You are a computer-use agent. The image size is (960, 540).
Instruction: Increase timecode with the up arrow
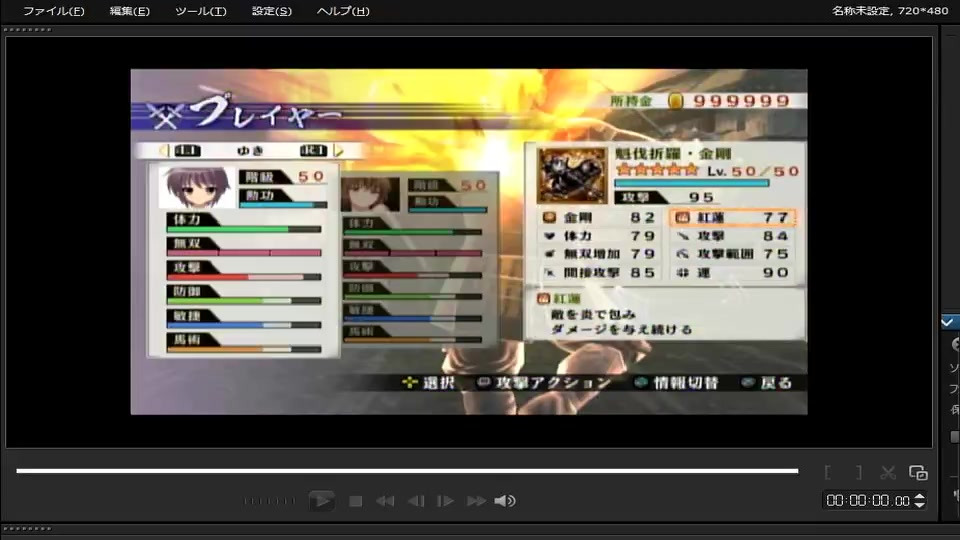tap(920, 497)
